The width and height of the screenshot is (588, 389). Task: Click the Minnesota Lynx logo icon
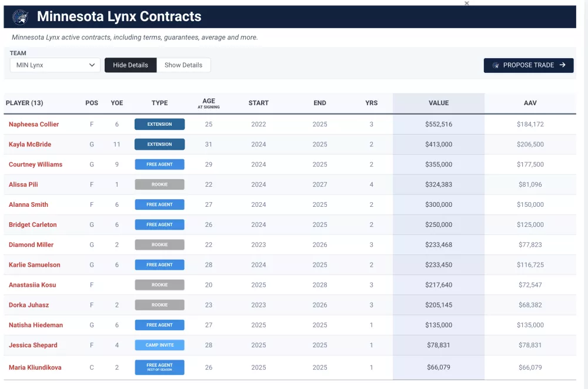tap(20, 17)
